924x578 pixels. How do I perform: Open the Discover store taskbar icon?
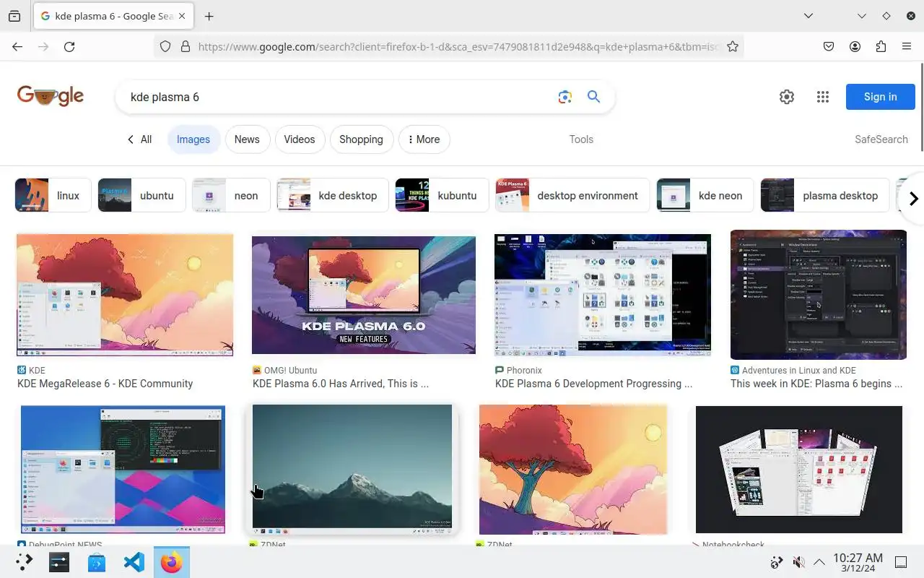pyautogui.click(x=97, y=562)
